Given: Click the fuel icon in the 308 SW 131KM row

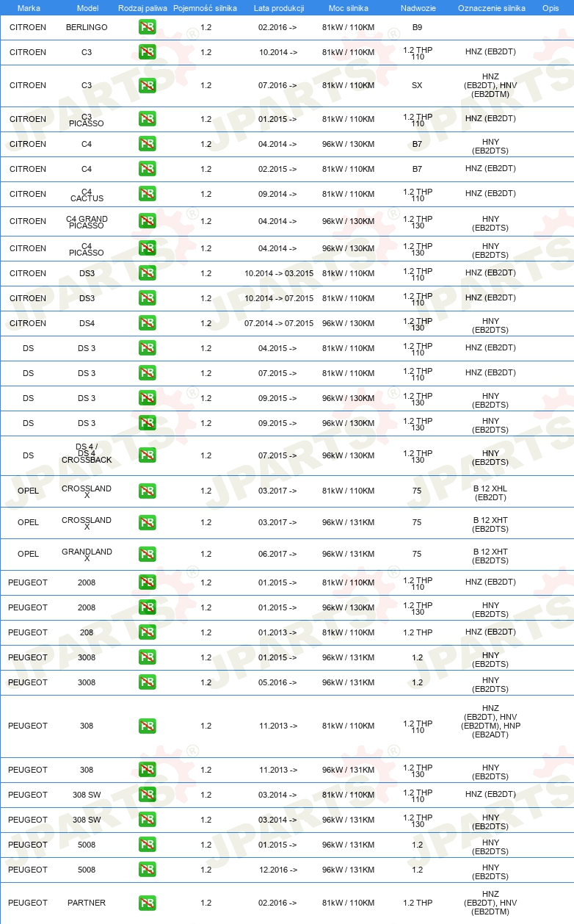Looking at the screenshot, I should (147, 820).
